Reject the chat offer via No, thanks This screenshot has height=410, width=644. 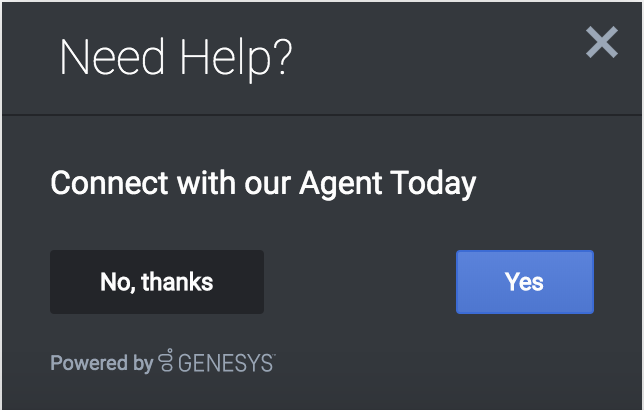coord(157,282)
